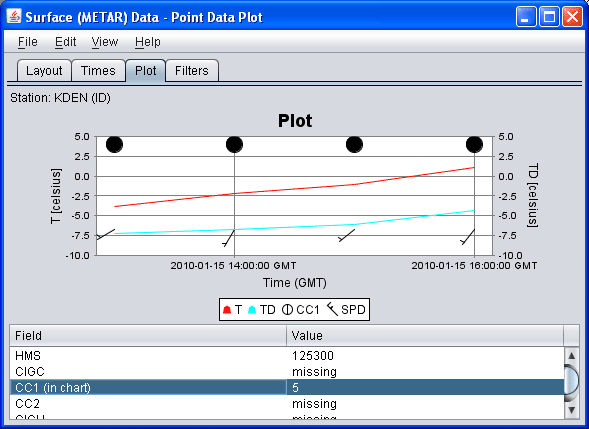This screenshot has width=589, height=429.
Task: Click the first cloud cover dot in chart
Action: click(x=115, y=144)
